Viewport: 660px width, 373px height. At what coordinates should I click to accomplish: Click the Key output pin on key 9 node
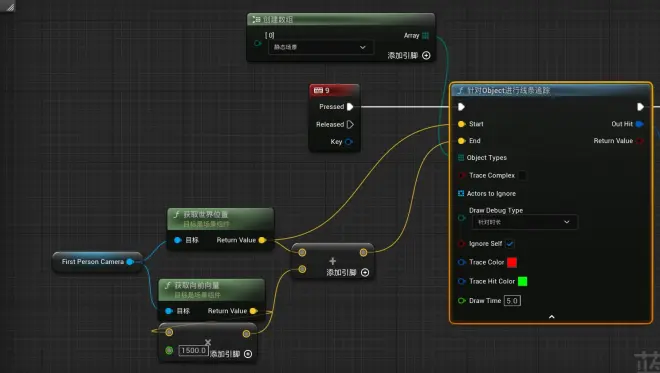tap(349, 142)
